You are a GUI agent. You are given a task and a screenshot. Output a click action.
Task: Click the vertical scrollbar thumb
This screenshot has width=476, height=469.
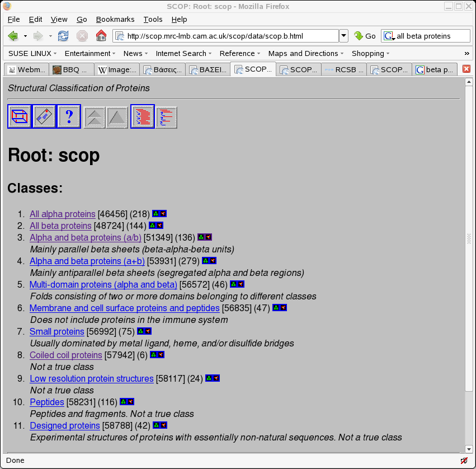[x=469, y=238]
